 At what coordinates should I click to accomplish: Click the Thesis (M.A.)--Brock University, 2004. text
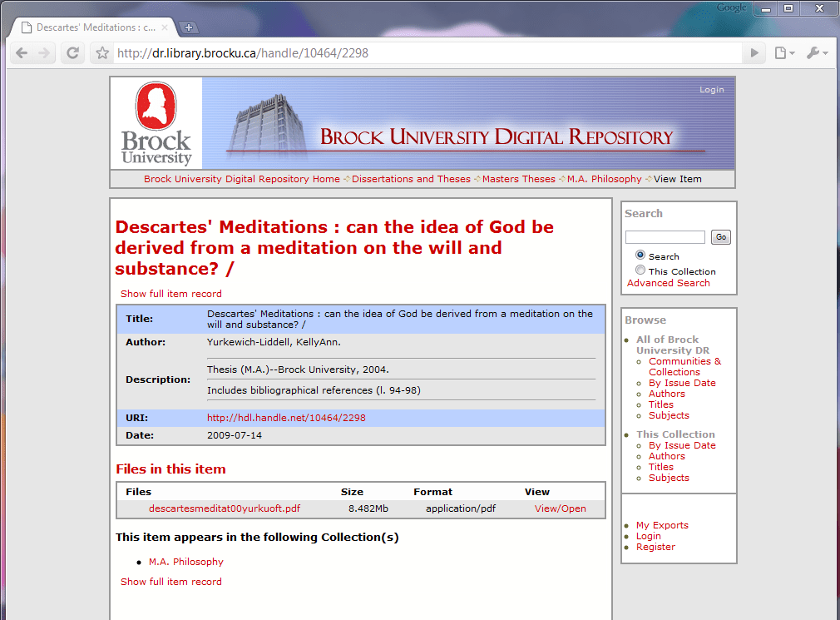pos(298,370)
